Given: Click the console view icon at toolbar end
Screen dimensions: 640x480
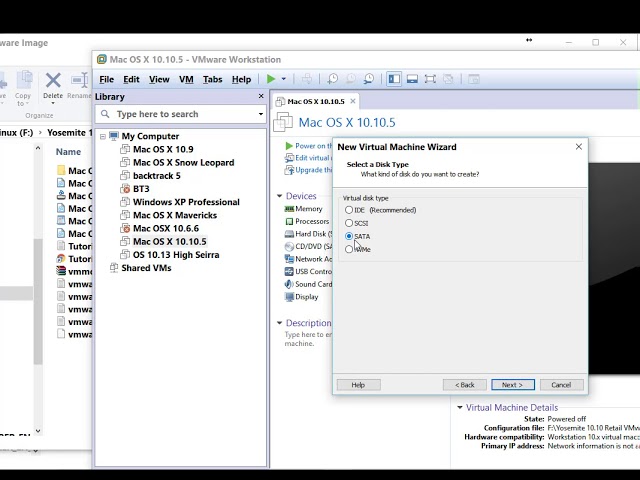Looking at the screenshot, I should [x=474, y=79].
